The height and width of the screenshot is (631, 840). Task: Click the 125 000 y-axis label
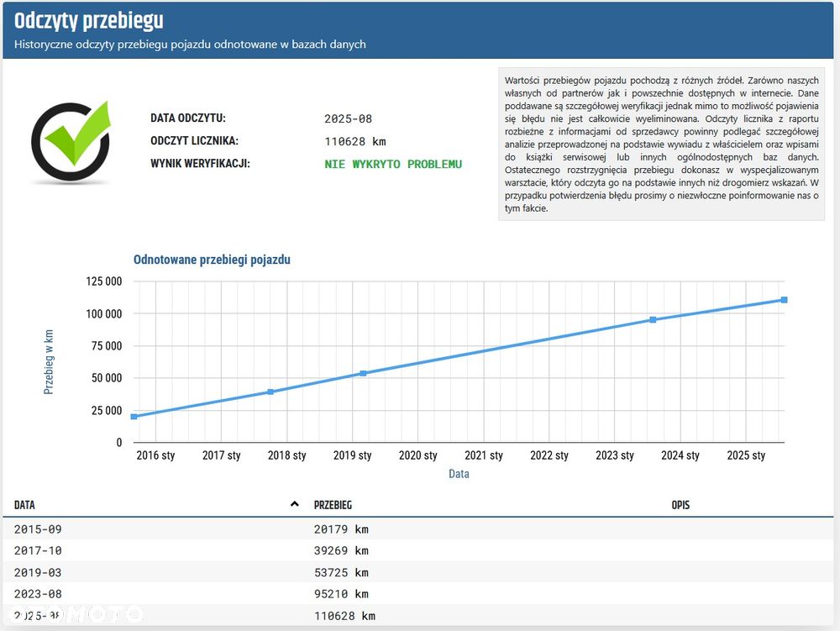click(x=104, y=281)
